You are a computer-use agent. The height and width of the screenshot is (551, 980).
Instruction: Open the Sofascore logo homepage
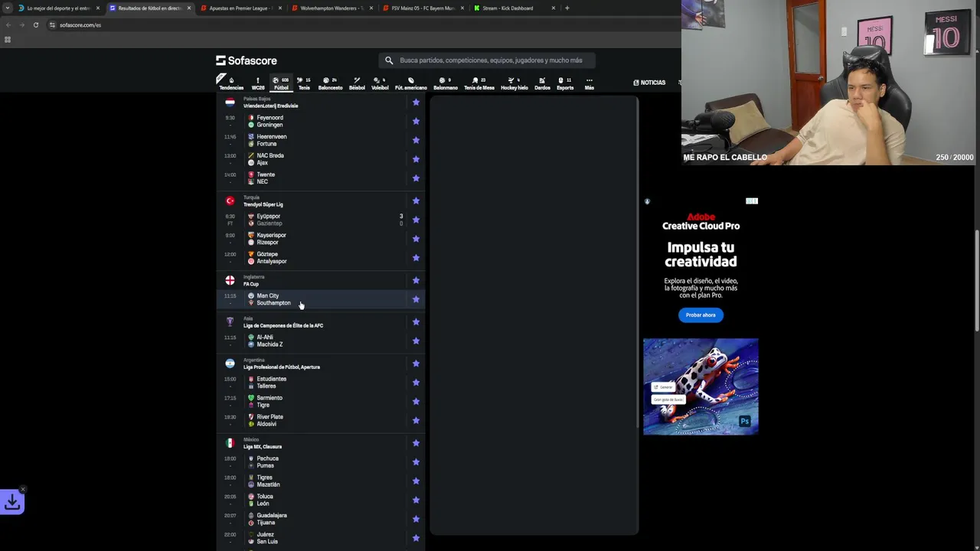click(x=247, y=60)
